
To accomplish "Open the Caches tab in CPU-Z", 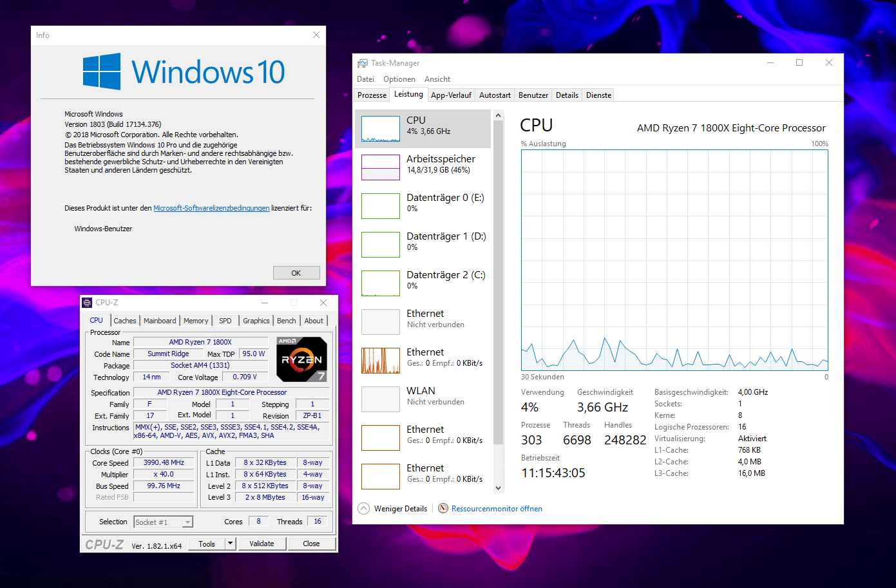I will coord(125,321).
